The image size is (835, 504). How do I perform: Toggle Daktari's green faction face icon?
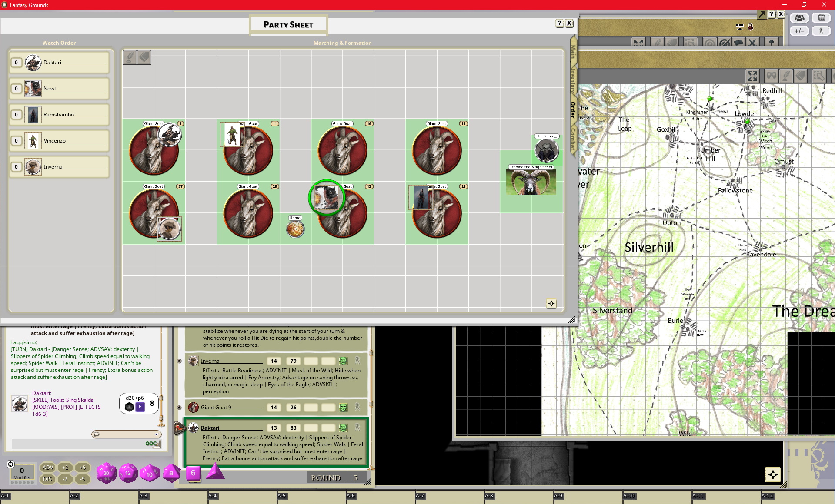coord(343,428)
